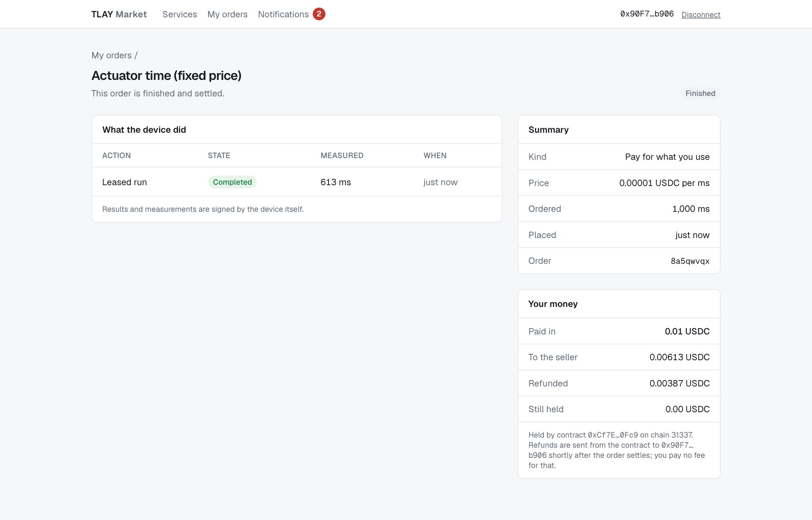
Task: Click the red notifications badge showing 2
Action: (319, 14)
